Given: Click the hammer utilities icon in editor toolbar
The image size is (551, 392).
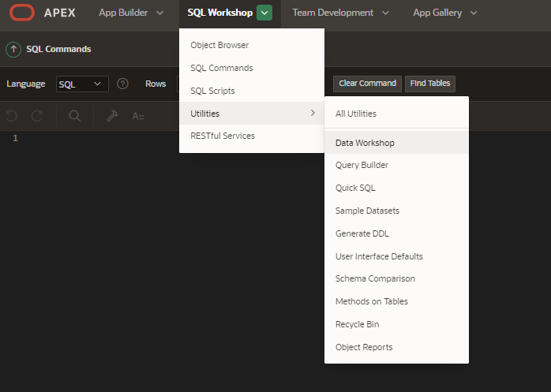Looking at the screenshot, I should pos(112,116).
